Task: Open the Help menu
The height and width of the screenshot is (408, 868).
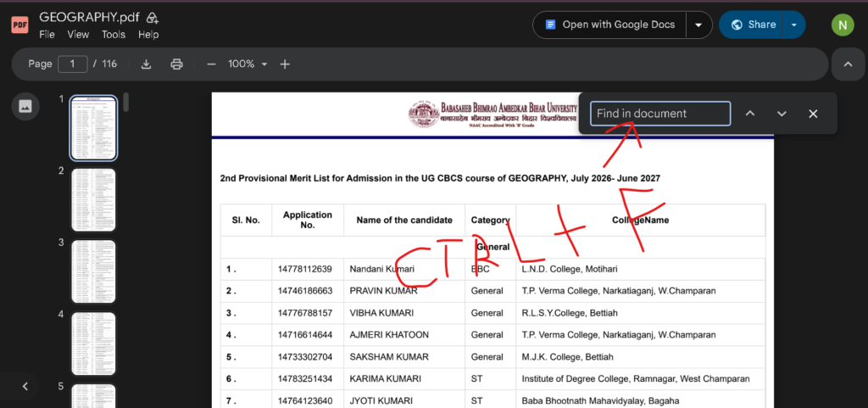Action: (x=148, y=34)
